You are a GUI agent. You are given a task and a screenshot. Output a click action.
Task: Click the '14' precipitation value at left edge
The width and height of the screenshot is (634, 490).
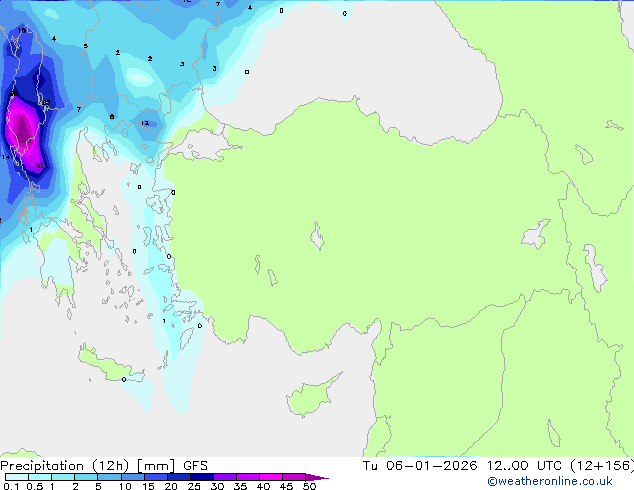(6, 157)
